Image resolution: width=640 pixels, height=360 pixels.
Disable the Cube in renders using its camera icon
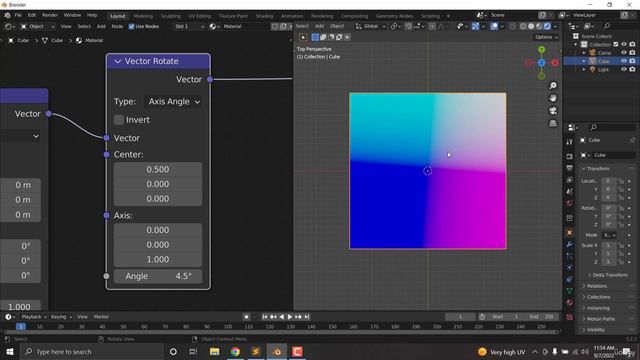632,61
